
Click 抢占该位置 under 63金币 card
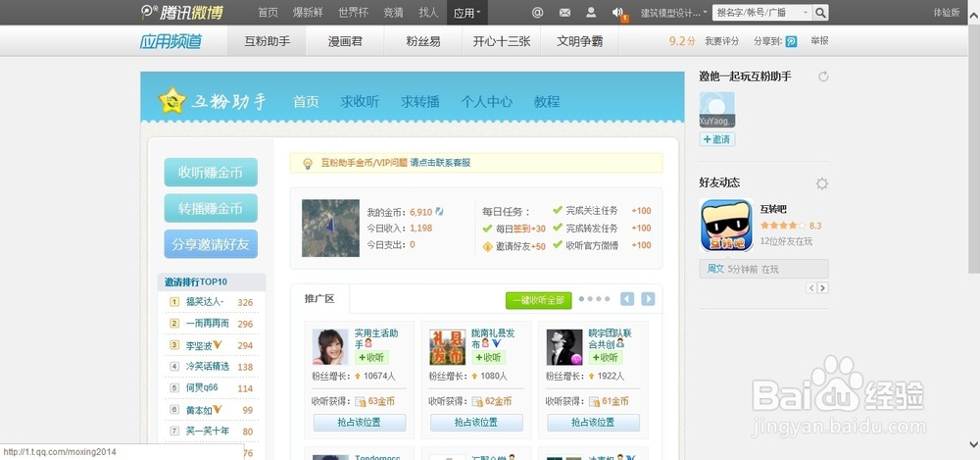[x=360, y=423]
